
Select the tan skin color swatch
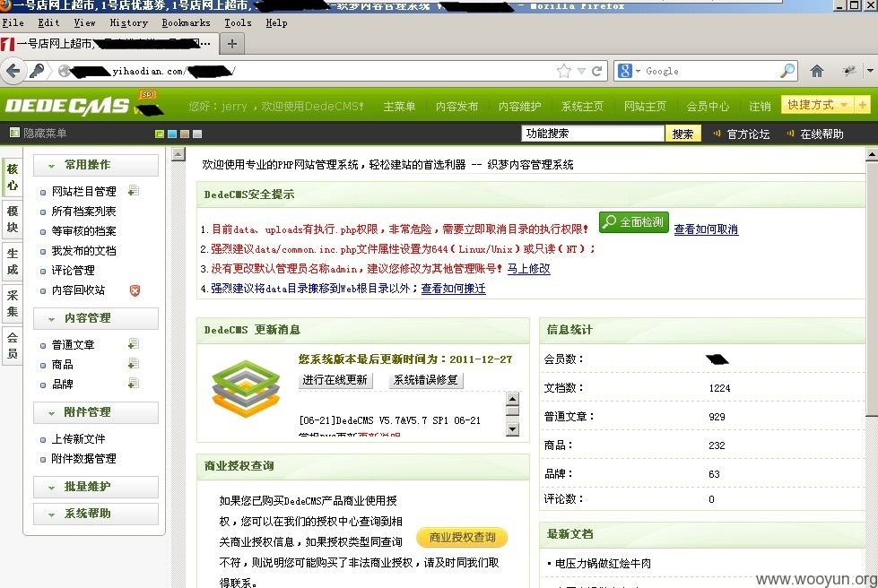[x=184, y=134]
